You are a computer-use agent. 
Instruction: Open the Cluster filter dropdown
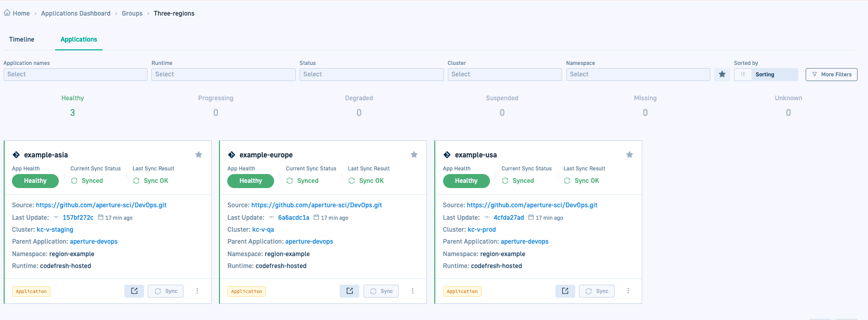click(x=504, y=74)
